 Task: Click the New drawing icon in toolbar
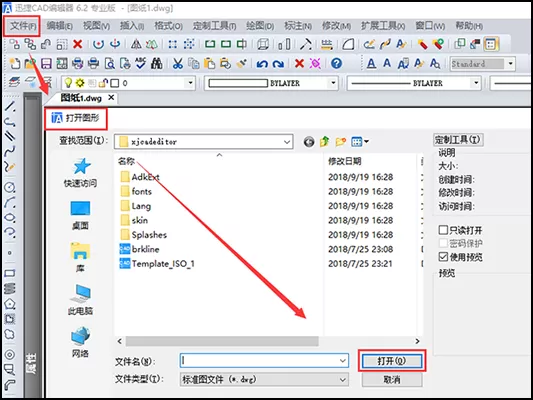coord(14,64)
